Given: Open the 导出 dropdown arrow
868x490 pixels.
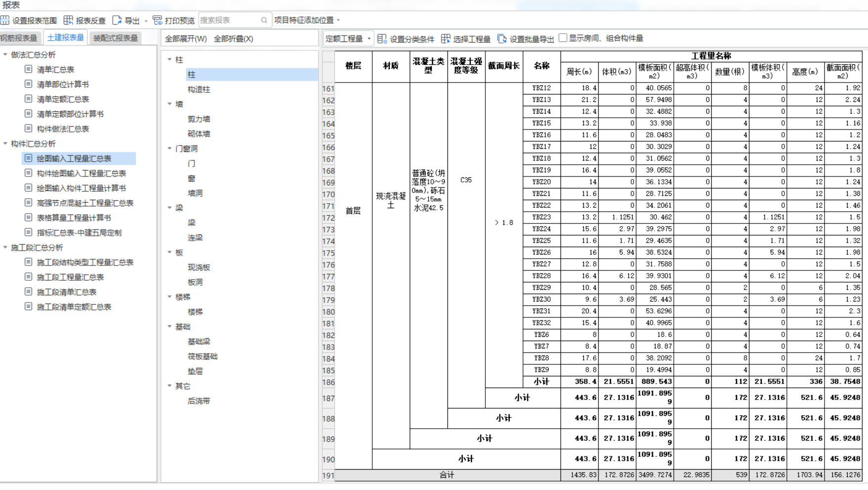Looking at the screenshot, I should pyautogui.click(x=146, y=21).
